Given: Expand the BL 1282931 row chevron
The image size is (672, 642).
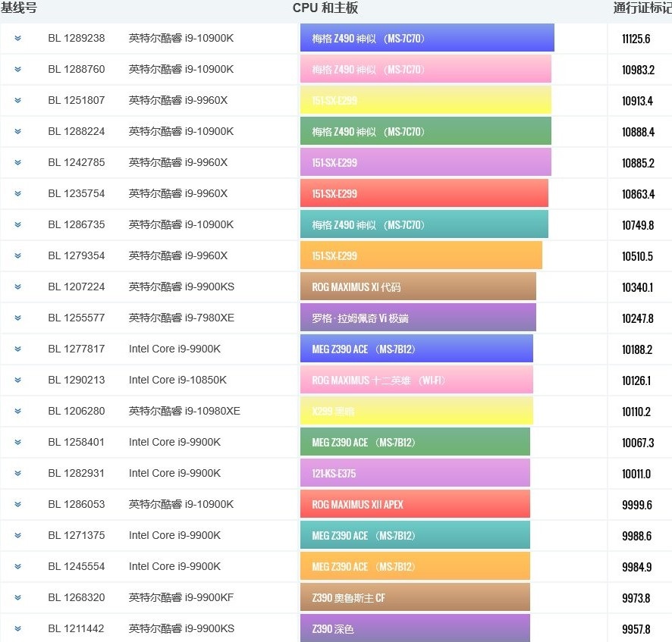Looking at the screenshot, I should click(x=17, y=473).
